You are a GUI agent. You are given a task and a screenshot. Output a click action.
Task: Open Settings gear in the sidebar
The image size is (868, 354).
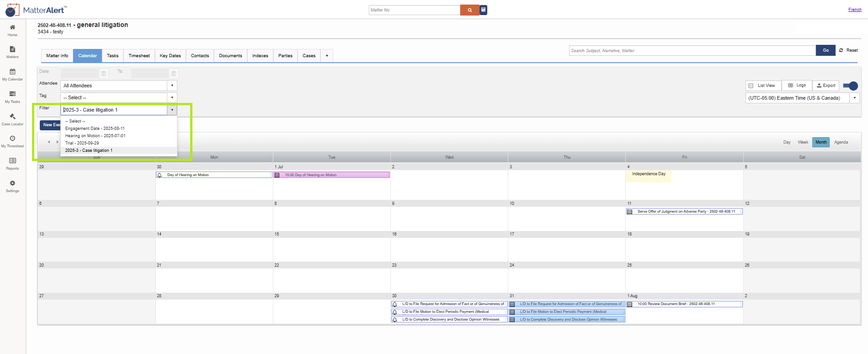(x=12, y=183)
